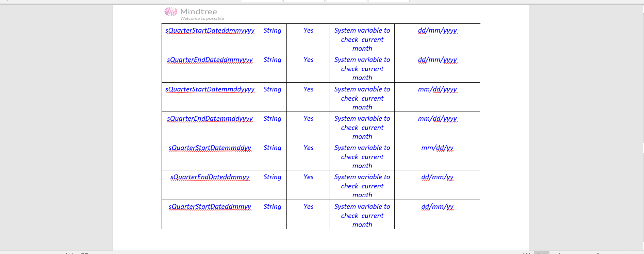This screenshot has height=254, width=644.
Task: Click dd/mm/yy in the sQuarterEndDateddmmyy row
Action: 437,177
